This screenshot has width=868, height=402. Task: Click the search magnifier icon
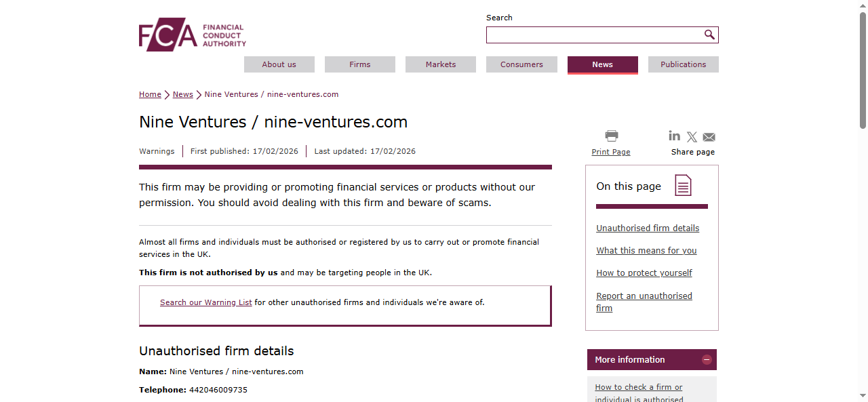[x=709, y=35]
